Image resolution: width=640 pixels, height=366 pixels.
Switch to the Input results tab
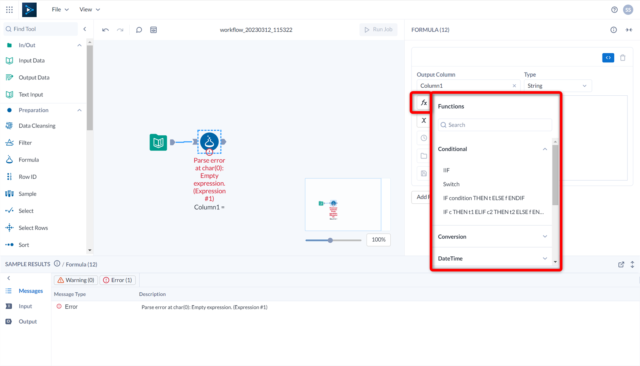25,306
